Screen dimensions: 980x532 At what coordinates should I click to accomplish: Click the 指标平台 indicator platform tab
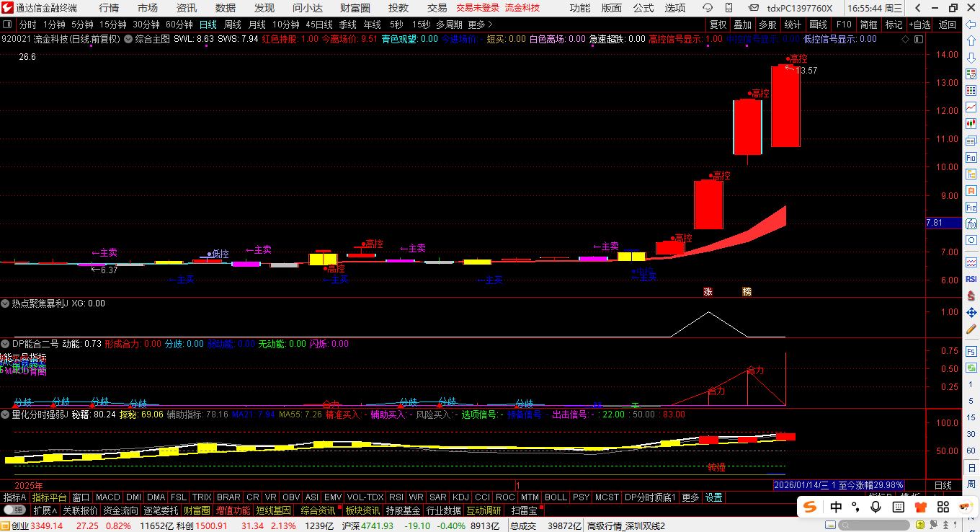(x=49, y=497)
